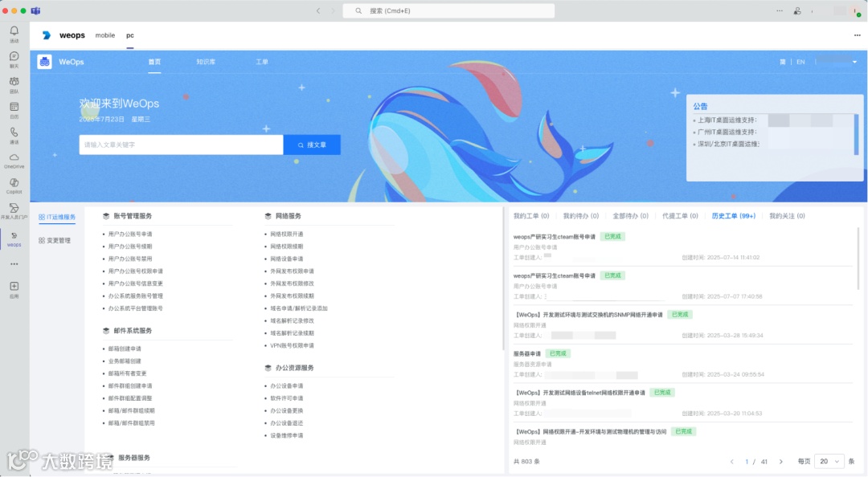The width and height of the screenshot is (868, 477).
Task: Open the 工单 work order nav item
Action: coord(262,61)
